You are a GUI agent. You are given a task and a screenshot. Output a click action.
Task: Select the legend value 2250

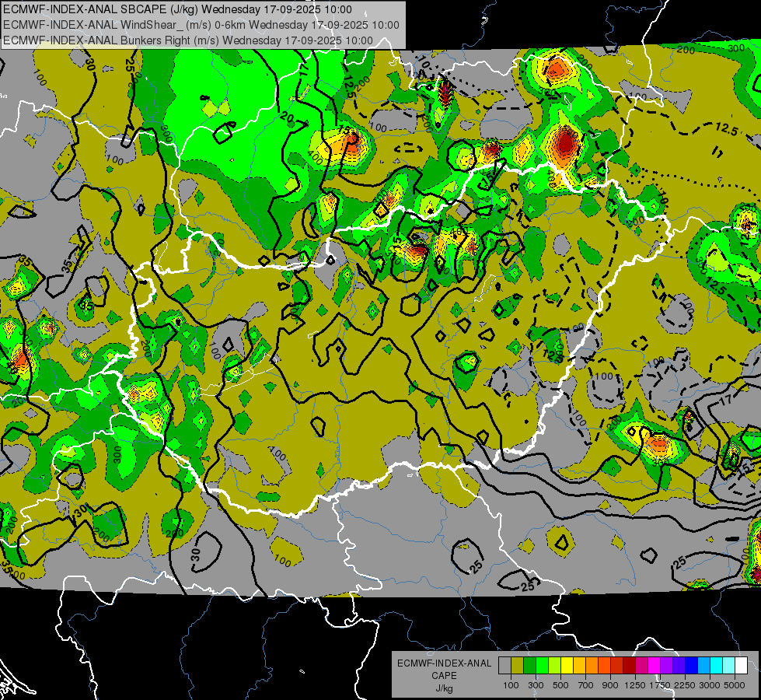[685, 685]
